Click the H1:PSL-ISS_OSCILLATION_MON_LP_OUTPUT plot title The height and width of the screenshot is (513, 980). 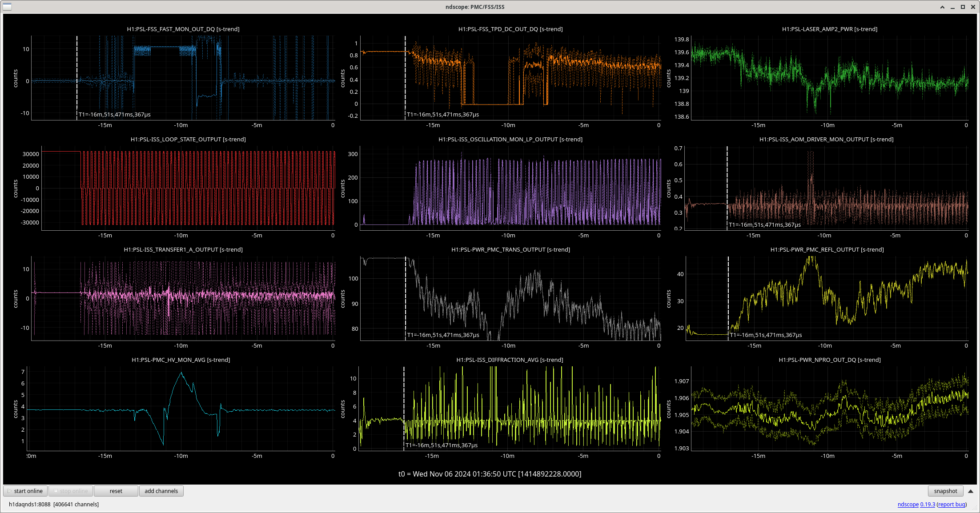[510, 139]
